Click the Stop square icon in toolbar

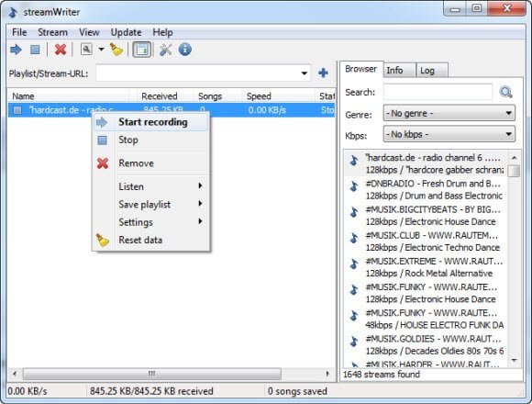[35, 50]
